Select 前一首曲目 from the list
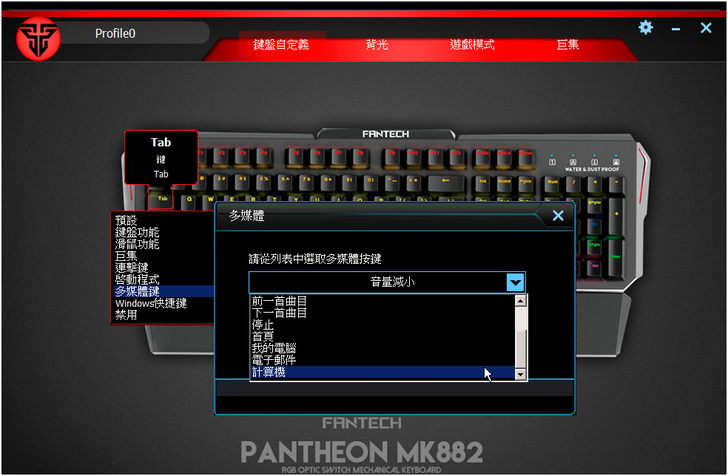Viewport: 728px width, 476px height. tap(382, 301)
